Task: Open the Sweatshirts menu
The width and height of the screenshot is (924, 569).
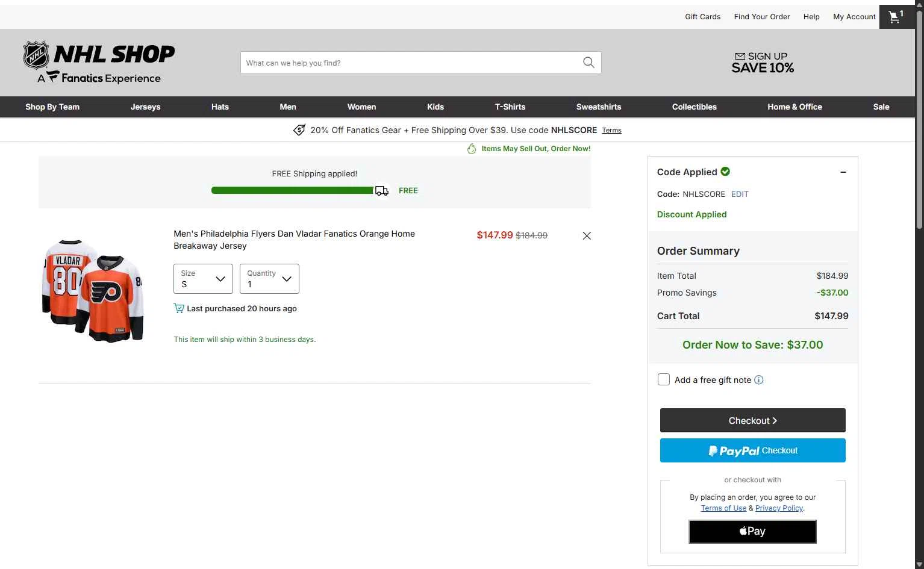Action: tap(599, 107)
